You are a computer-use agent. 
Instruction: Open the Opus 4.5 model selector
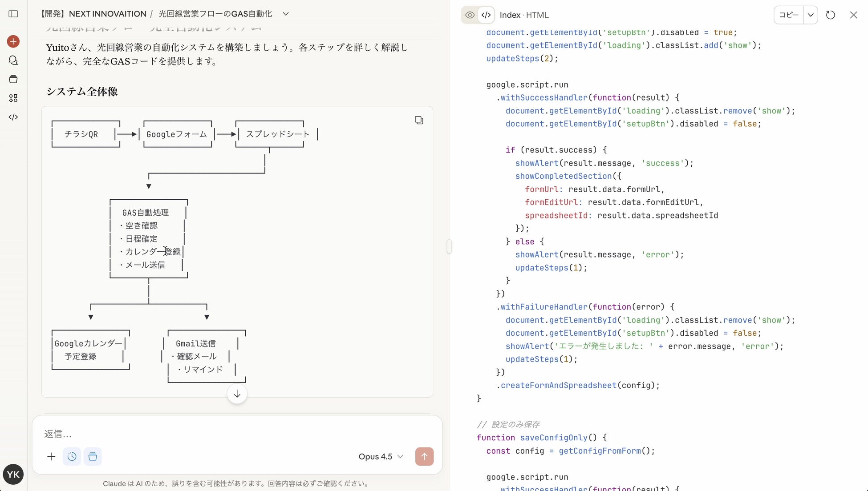[x=381, y=456]
